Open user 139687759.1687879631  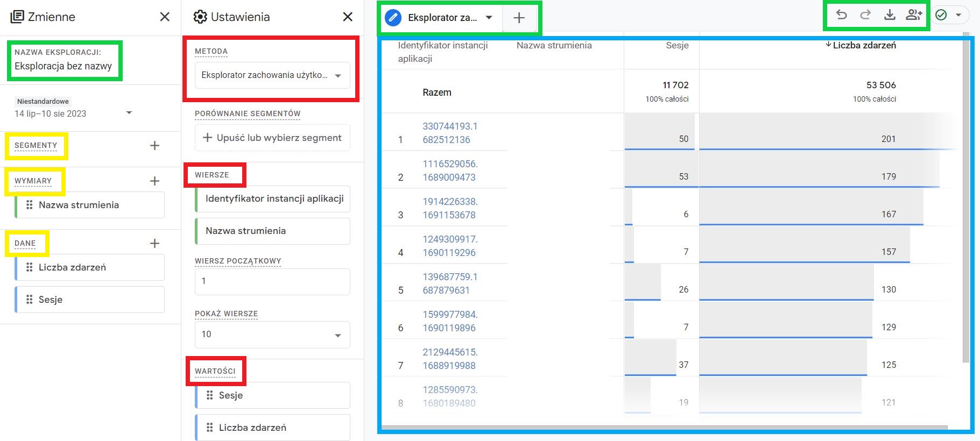[x=450, y=283]
